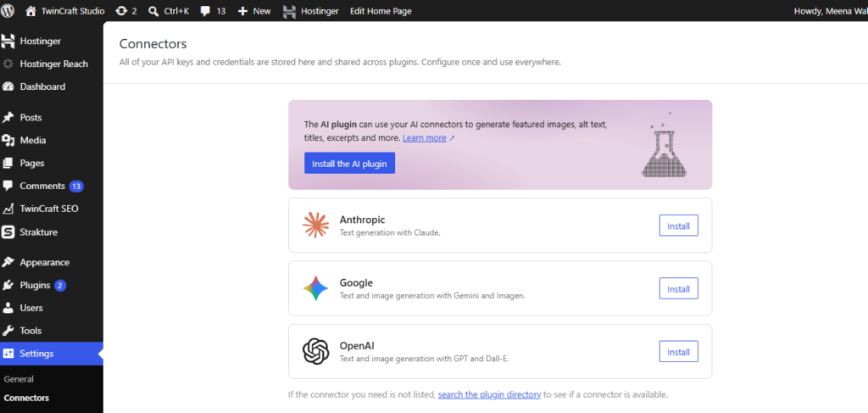Click the Appearance paintbrush icon
The width and height of the screenshot is (868, 413).
8,262
